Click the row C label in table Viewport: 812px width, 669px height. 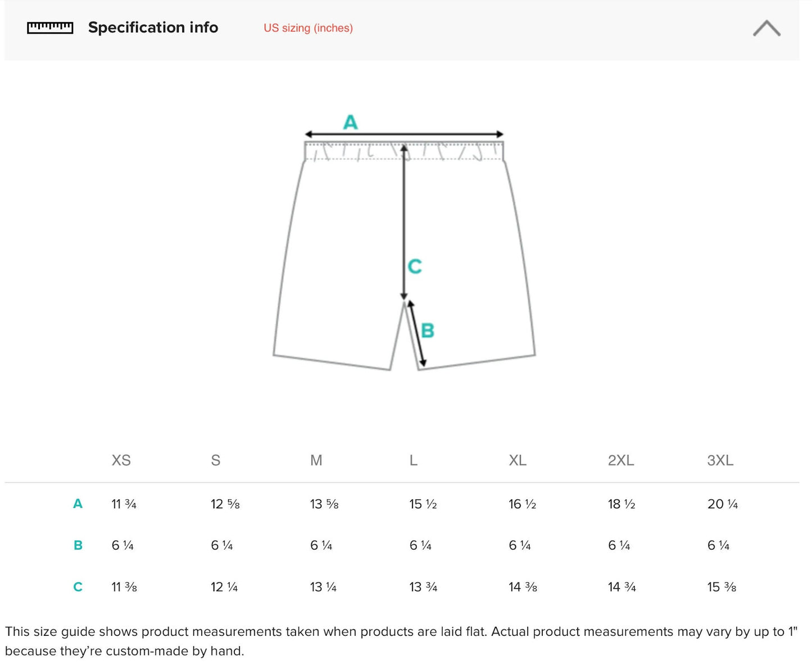tap(78, 587)
